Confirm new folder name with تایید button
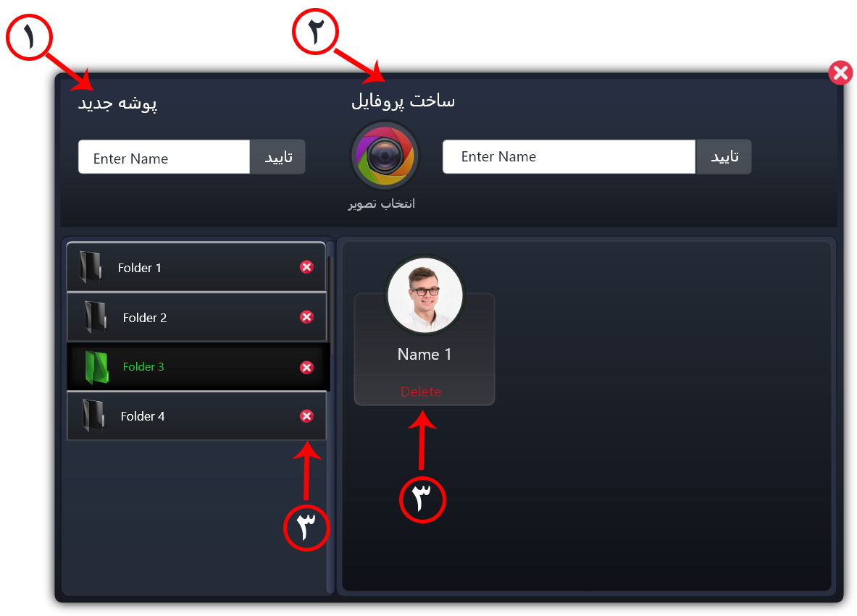The width and height of the screenshot is (857, 616). [277, 157]
